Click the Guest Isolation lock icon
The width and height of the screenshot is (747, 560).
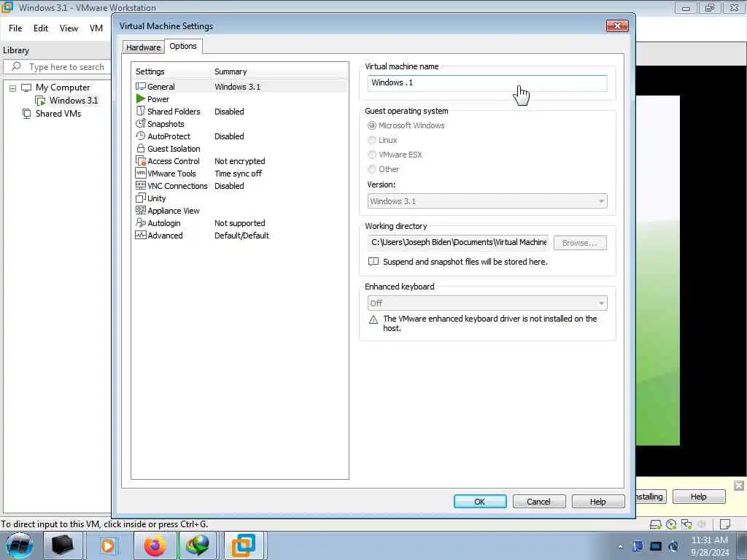(x=141, y=148)
